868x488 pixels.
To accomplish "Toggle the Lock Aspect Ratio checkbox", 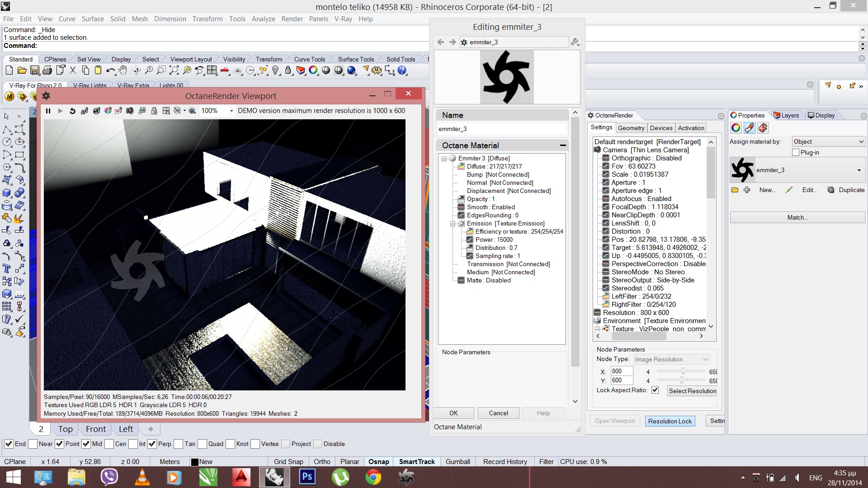I will coord(655,390).
